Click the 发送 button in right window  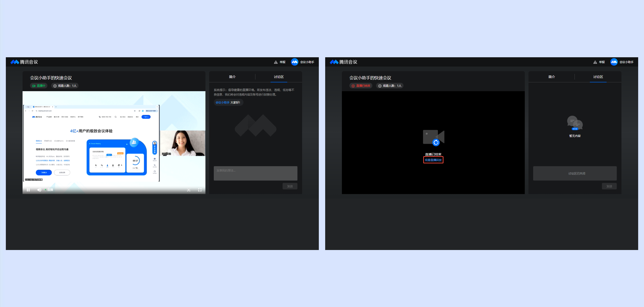pyautogui.click(x=609, y=186)
